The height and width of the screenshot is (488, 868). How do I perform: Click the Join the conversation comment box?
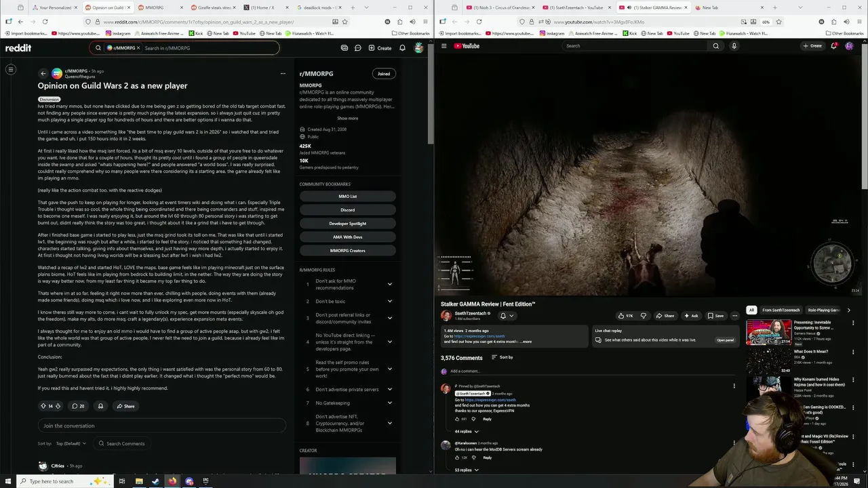161,426
